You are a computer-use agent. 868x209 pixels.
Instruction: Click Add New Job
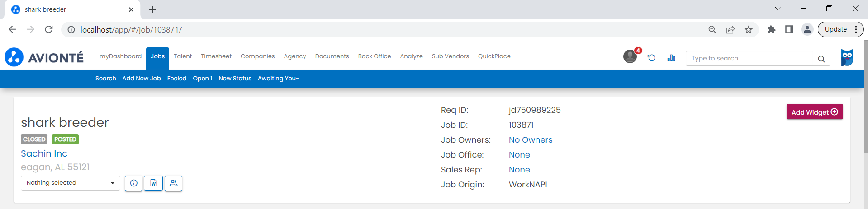[142, 79]
